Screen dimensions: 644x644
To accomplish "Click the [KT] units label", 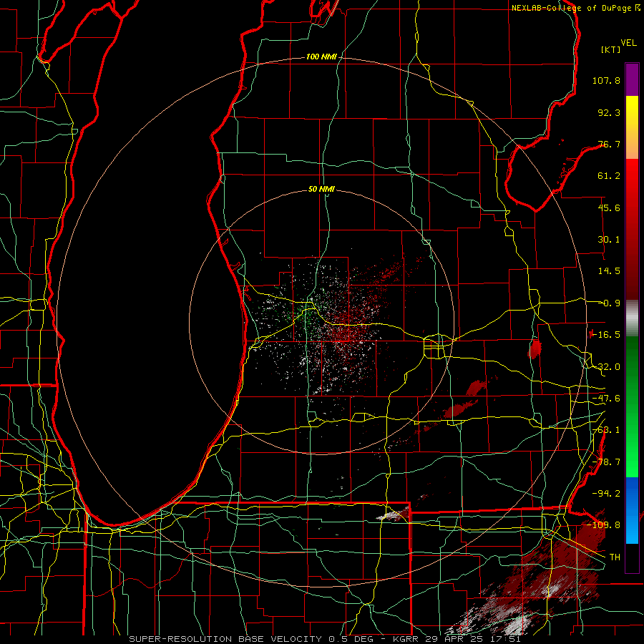I will [x=611, y=49].
